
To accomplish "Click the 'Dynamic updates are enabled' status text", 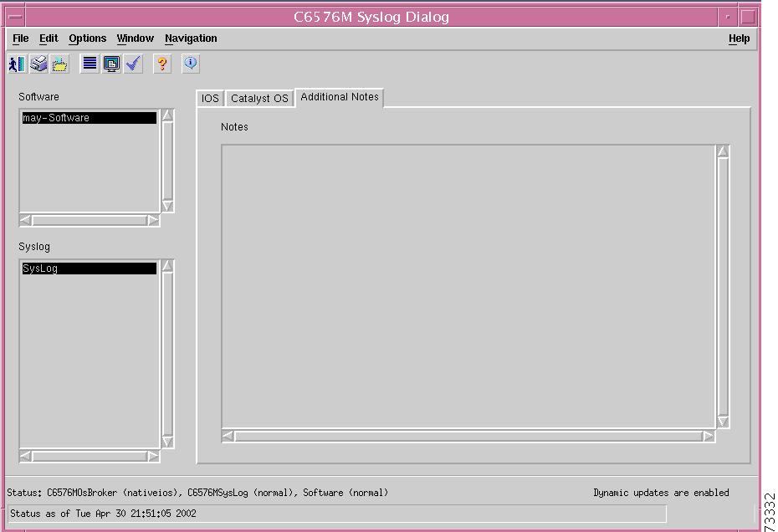I will [x=661, y=493].
